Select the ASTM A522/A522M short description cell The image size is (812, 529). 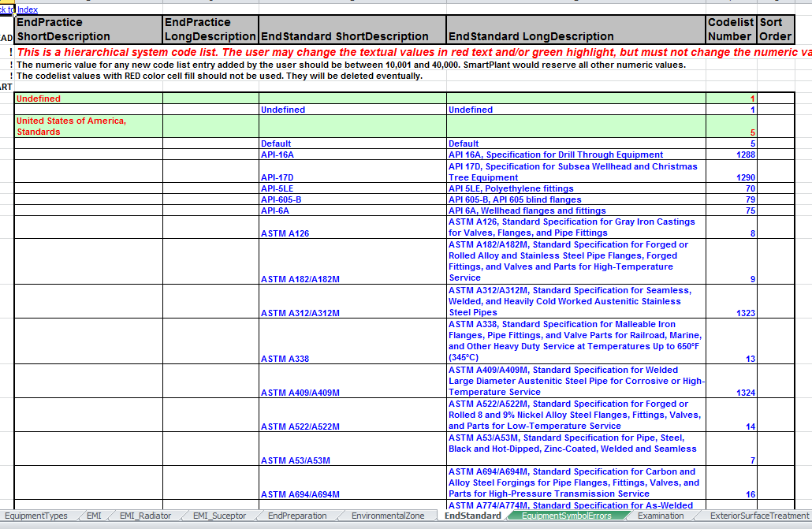point(352,415)
